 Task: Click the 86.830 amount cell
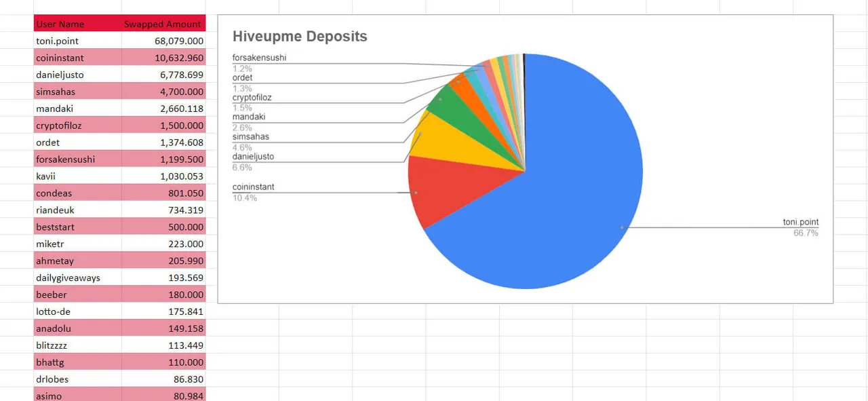click(163, 379)
